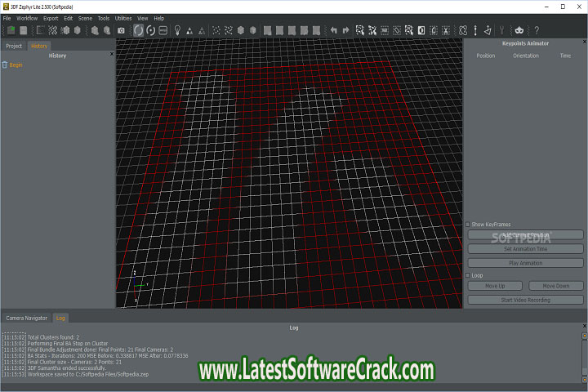Click the camera screenshot icon

[121, 30]
